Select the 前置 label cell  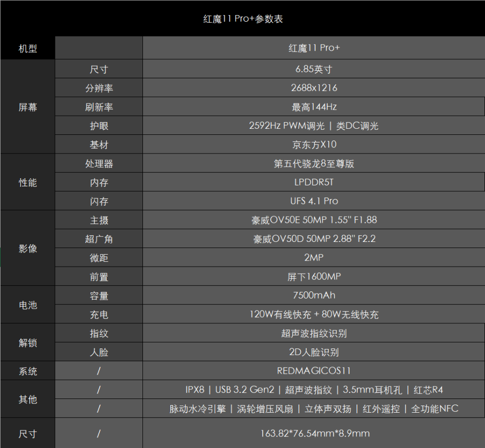pos(99,276)
